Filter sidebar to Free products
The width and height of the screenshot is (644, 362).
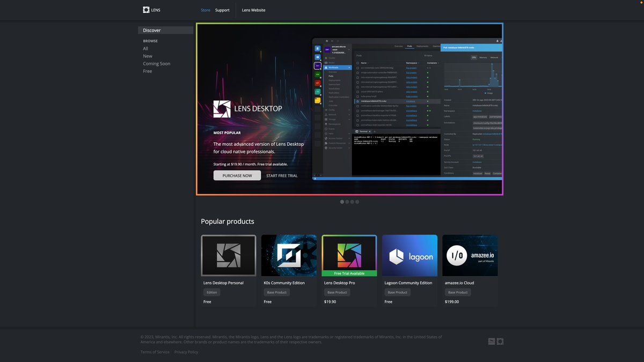click(148, 71)
